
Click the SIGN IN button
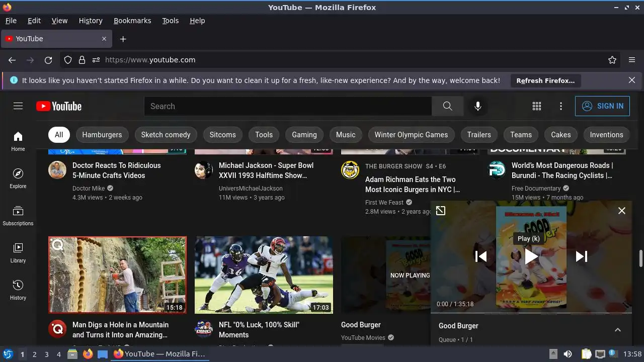pyautogui.click(x=602, y=106)
